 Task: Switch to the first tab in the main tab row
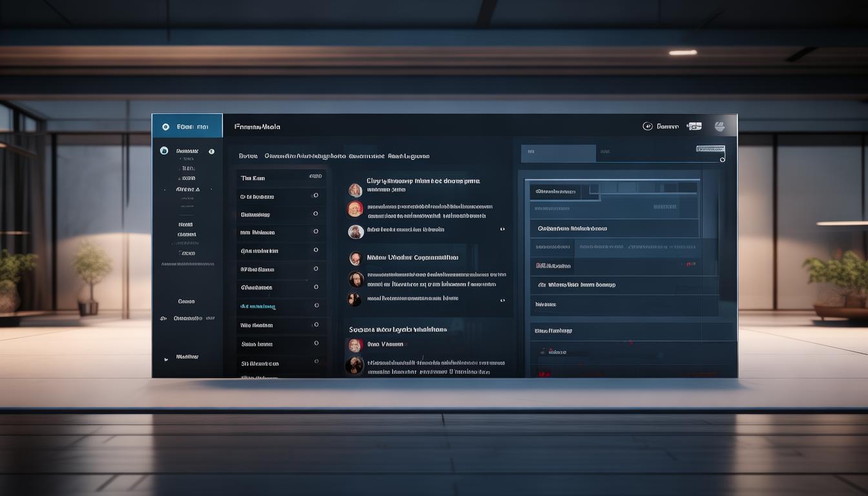[x=248, y=156]
